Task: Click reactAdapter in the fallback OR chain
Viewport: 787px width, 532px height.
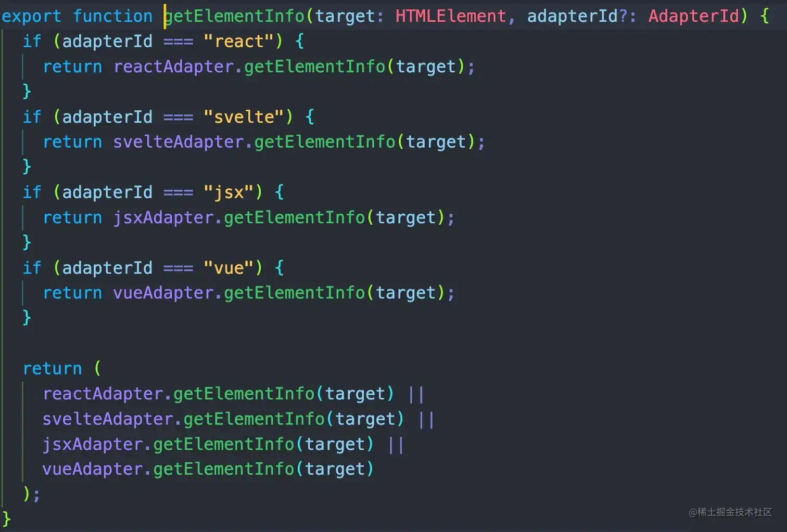Action: (x=103, y=394)
